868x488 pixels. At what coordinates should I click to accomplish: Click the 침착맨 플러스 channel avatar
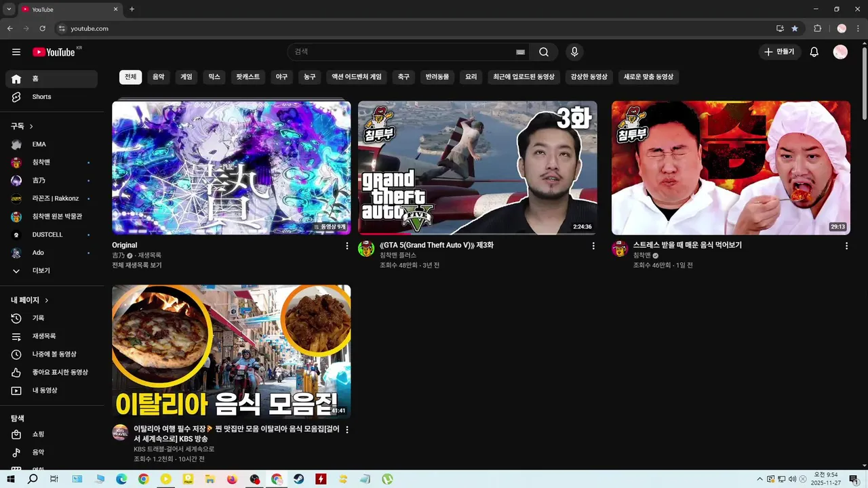366,249
